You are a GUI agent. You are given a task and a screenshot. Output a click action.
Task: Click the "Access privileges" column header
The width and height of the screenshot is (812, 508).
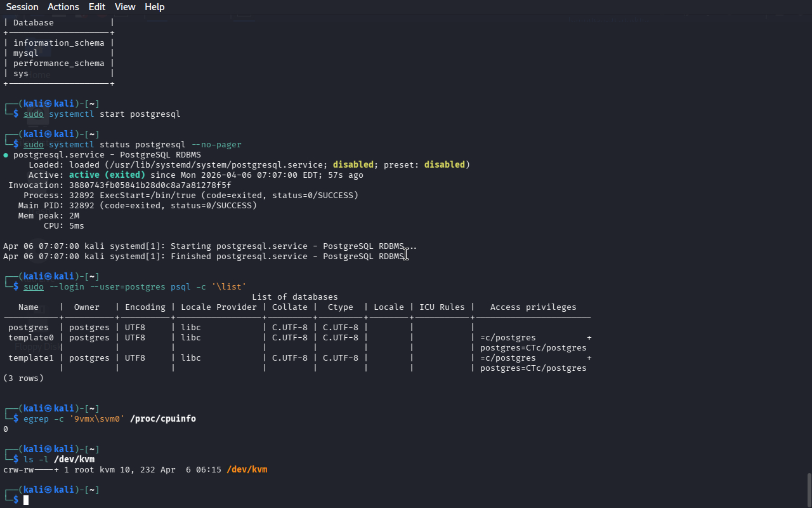coord(533,307)
